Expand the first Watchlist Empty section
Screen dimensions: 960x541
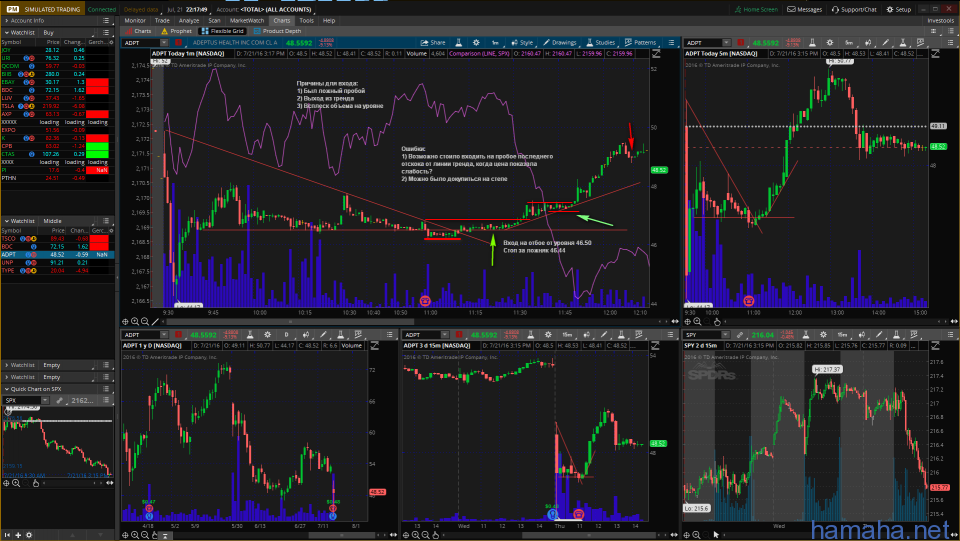pyautogui.click(x=7, y=365)
